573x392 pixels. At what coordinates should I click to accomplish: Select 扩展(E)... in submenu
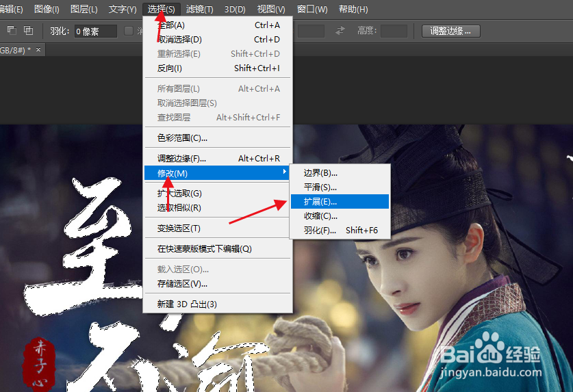340,202
